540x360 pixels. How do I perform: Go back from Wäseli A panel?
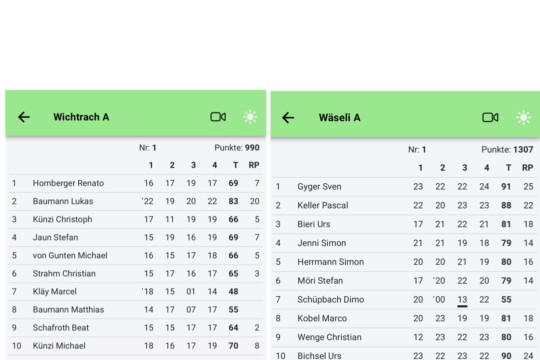click(288, 118)
